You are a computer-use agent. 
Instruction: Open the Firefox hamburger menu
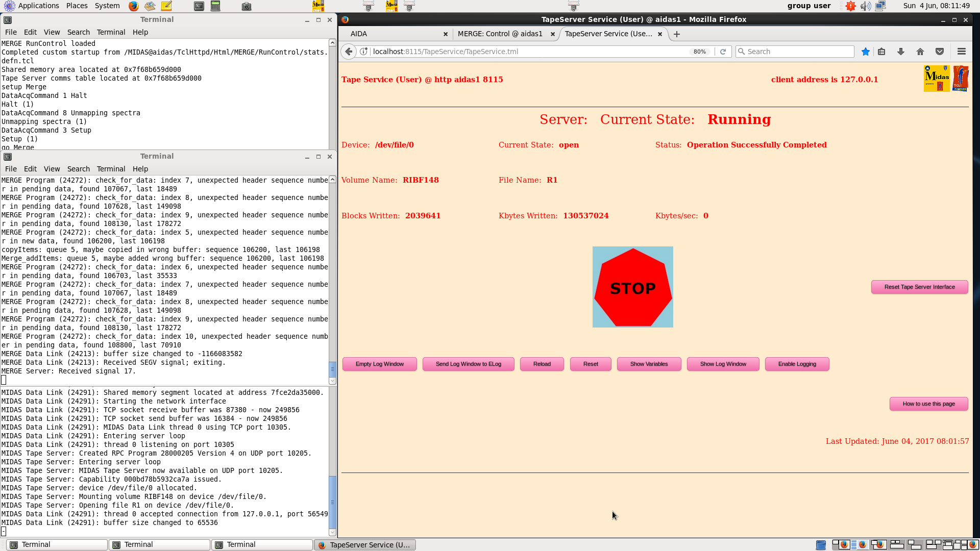962,52
